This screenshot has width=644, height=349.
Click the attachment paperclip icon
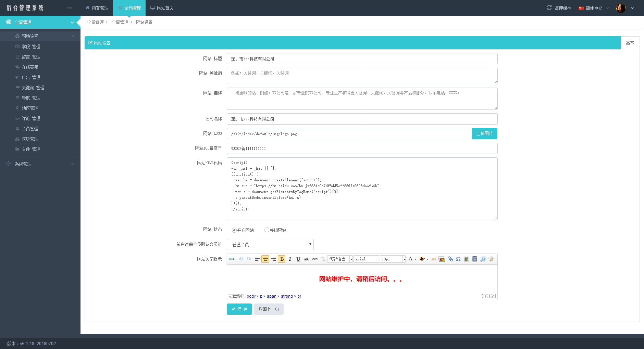[x=450, y=259]
